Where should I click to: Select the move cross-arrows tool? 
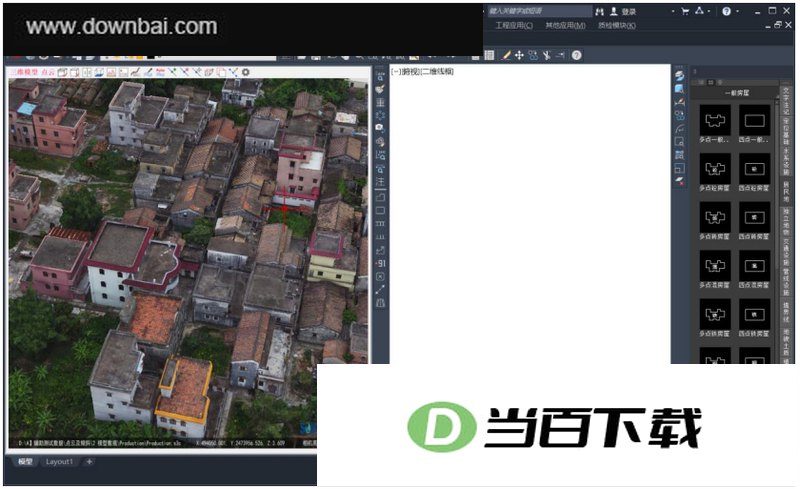(519, 55)
